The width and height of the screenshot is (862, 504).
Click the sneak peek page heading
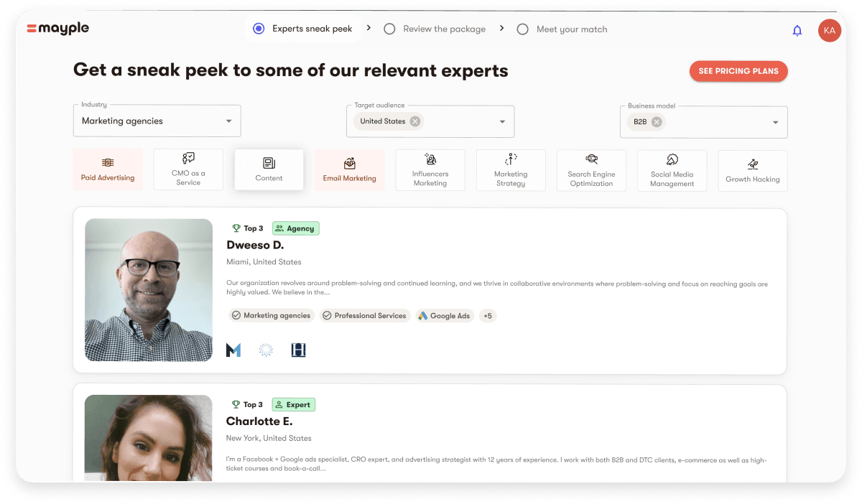coord(291,70)
